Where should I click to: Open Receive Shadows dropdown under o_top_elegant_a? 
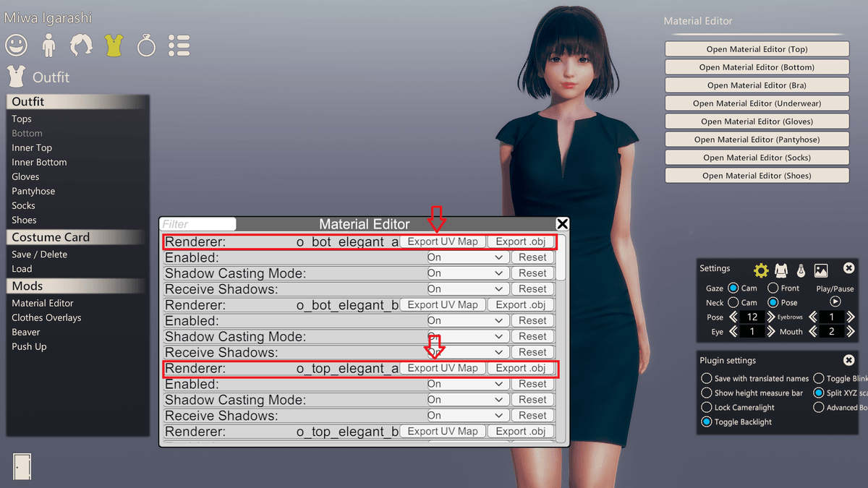(x=466, y=416)
